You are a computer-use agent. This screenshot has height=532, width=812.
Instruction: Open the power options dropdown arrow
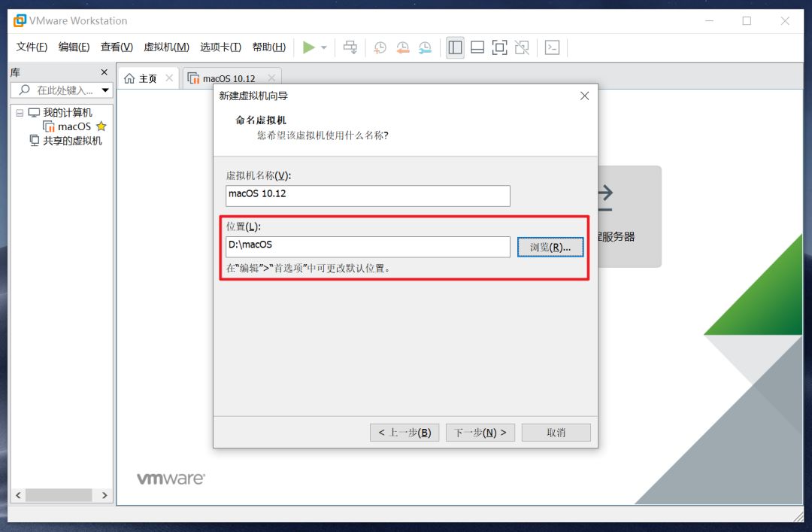(324, 47)
